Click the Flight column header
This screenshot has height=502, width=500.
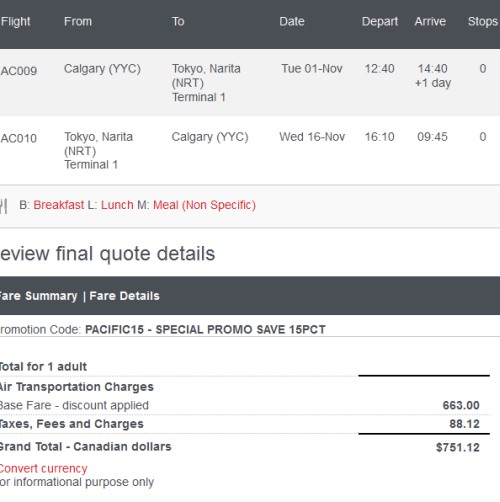coord(15,22)
